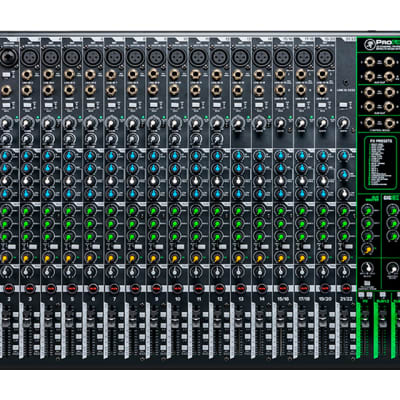Click the white gain knob on channel 13
Image resolution: width=400 pixels, height=400 pixels.
[238, 124]
